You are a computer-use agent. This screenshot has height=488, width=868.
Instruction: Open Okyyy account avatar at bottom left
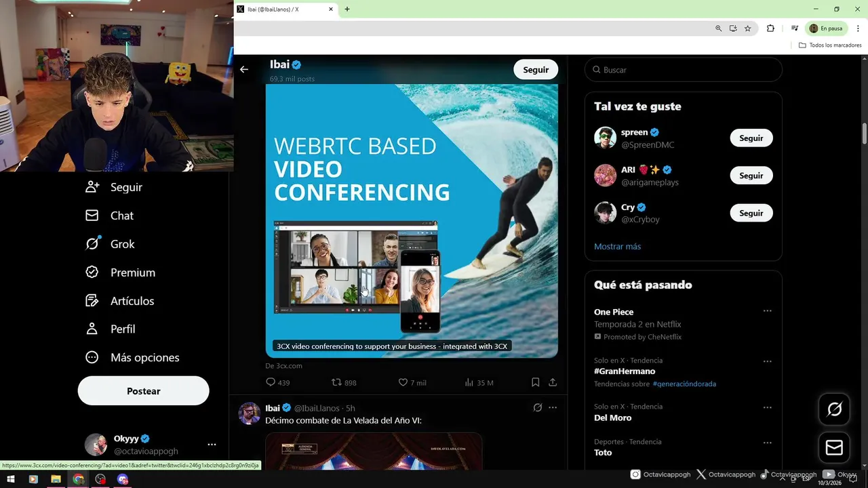click(96, 445)
